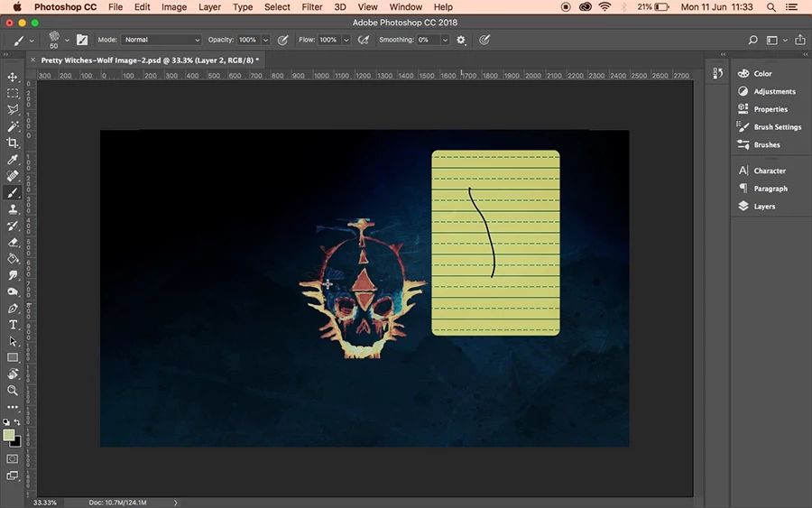Click the foreground color swatch

tap(8, 435)
